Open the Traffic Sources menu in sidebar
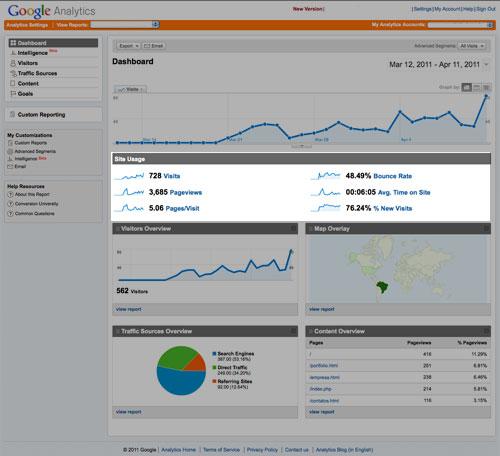The width and height of the screenshot is (500, 456). (37, 73)
